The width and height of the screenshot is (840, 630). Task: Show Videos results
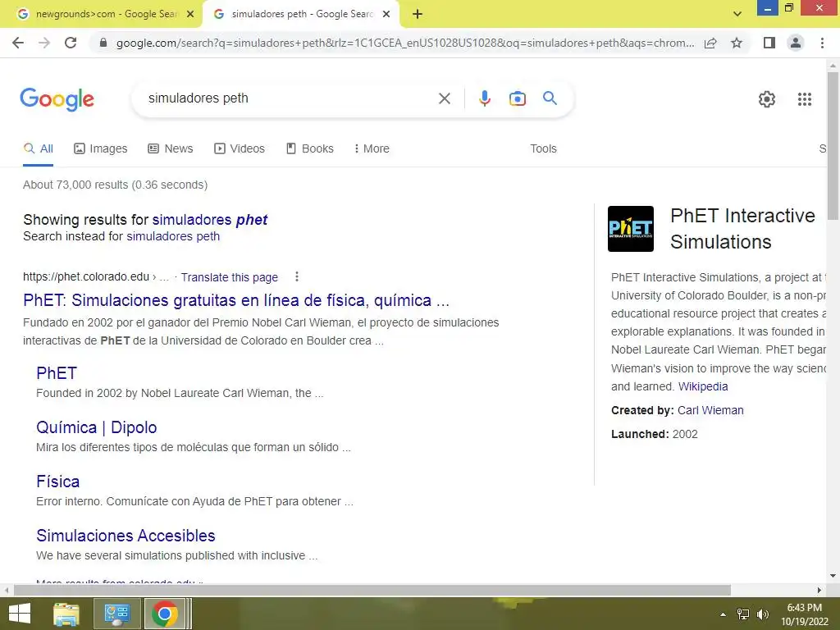[x=240, y=148]
